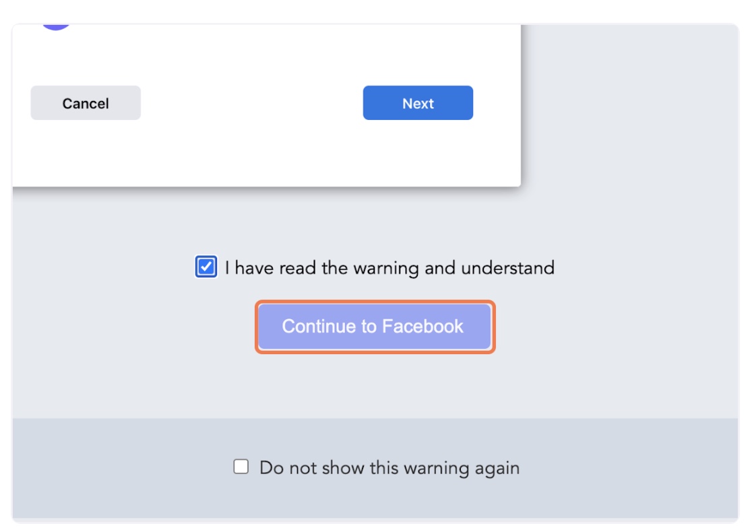The image size is (756, 532).
Task: Click the word 'understand' in the acknowledgment label
Action: coord(507,268)
